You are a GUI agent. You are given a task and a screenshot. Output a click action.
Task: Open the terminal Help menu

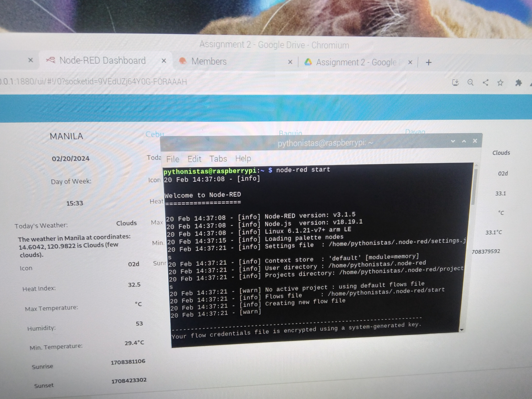pos(243,158)
